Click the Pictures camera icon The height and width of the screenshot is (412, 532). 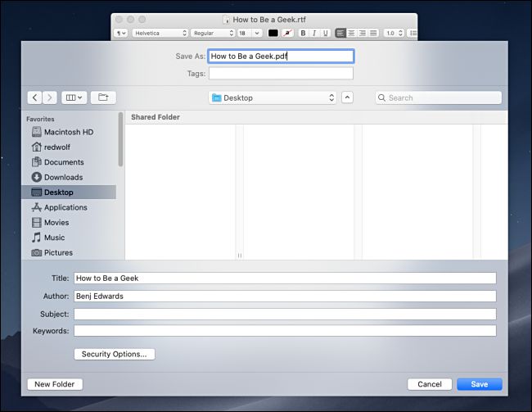click(36, 253)
